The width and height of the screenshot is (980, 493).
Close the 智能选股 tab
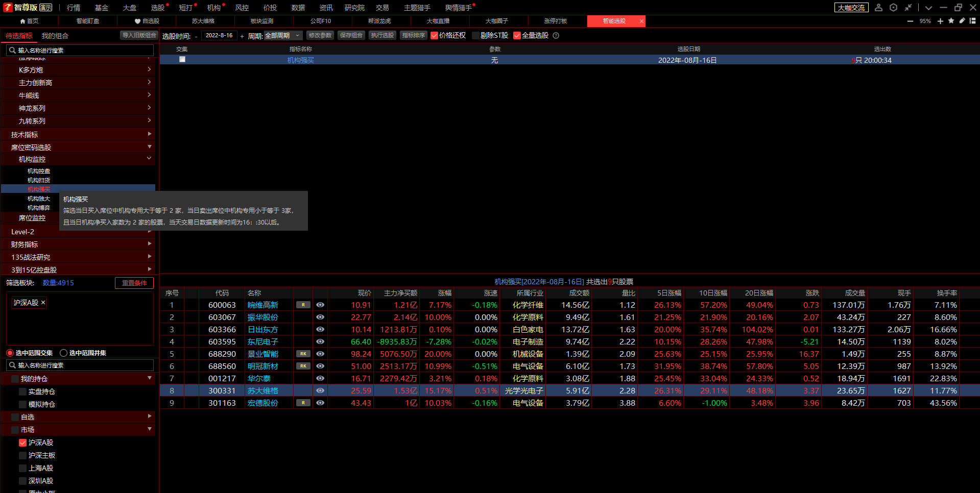[641, 21]
